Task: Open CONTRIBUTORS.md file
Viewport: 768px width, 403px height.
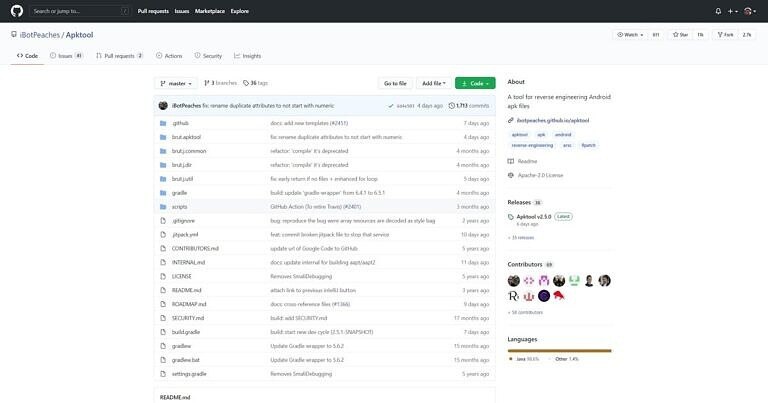Action: point(195,248)
